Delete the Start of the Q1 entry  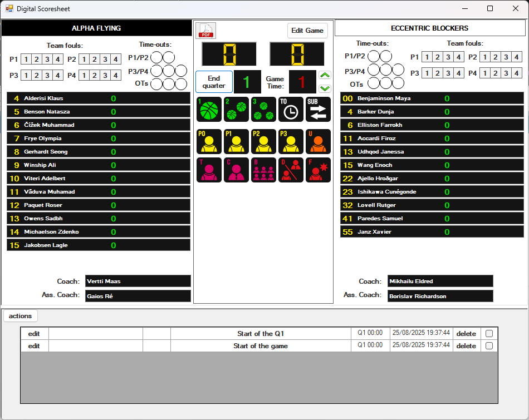pos(466,334)
